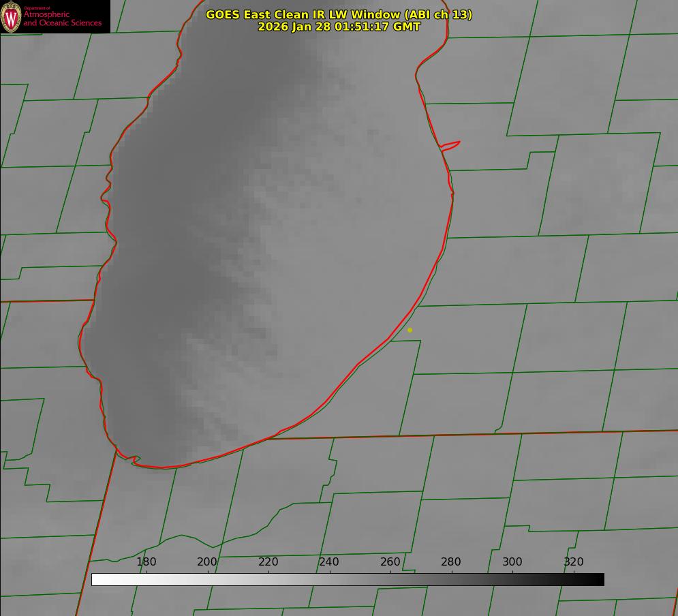Select the 240 colorbar tick label
Viewport: 678px width, 616px height.
tap(329, 562)
